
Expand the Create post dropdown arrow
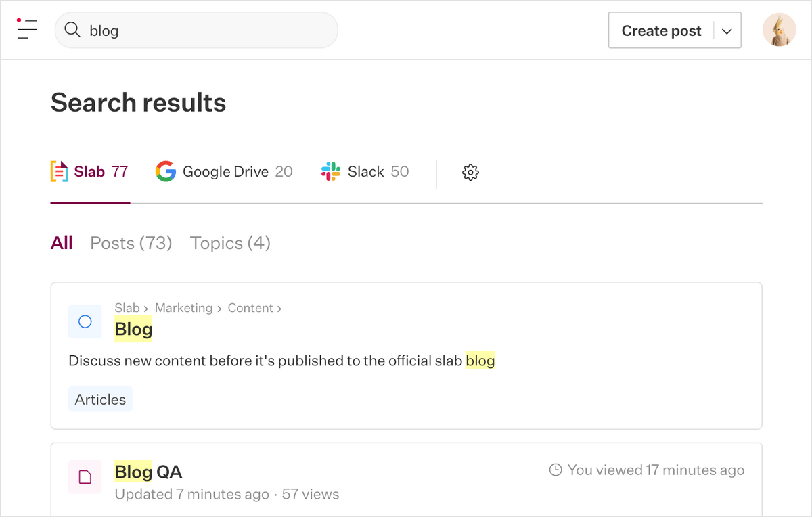click(x=726, y=30)
